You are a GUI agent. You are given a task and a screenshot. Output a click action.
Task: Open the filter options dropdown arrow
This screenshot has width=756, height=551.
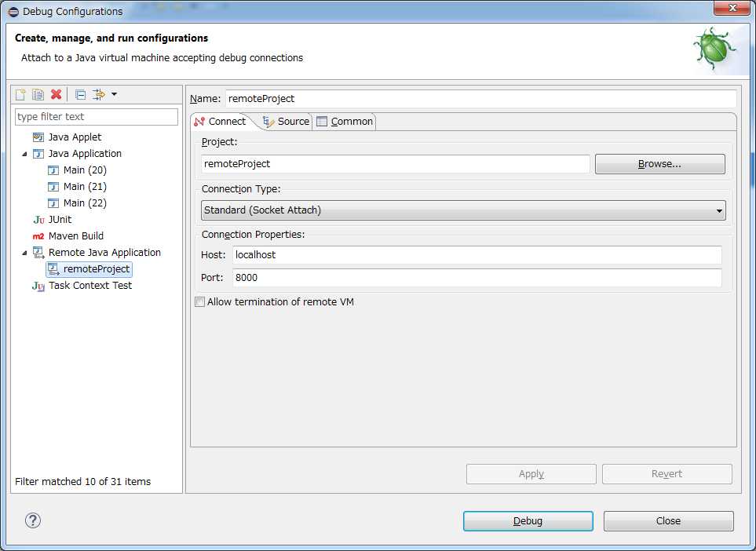(115, 94)
